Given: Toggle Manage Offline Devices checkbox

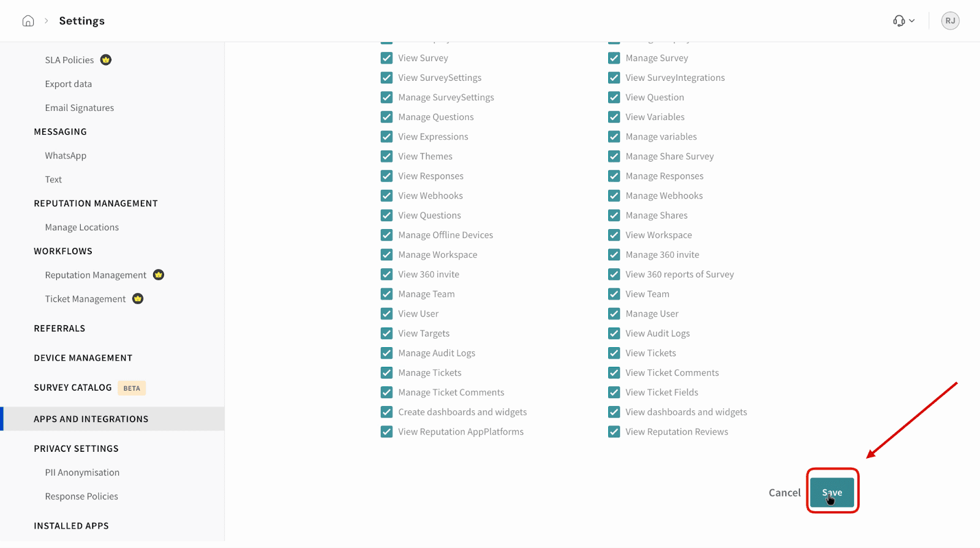Looking at the screenshot, I should point(386,235).
